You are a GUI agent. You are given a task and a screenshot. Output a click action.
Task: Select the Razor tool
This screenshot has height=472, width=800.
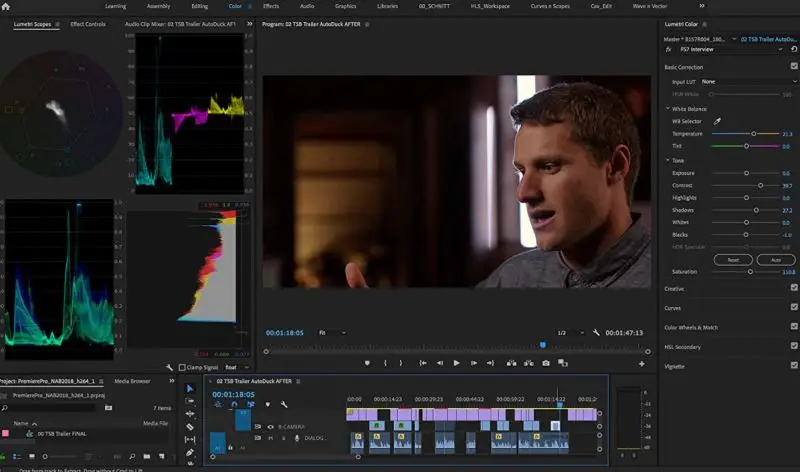tap(190, 427)
